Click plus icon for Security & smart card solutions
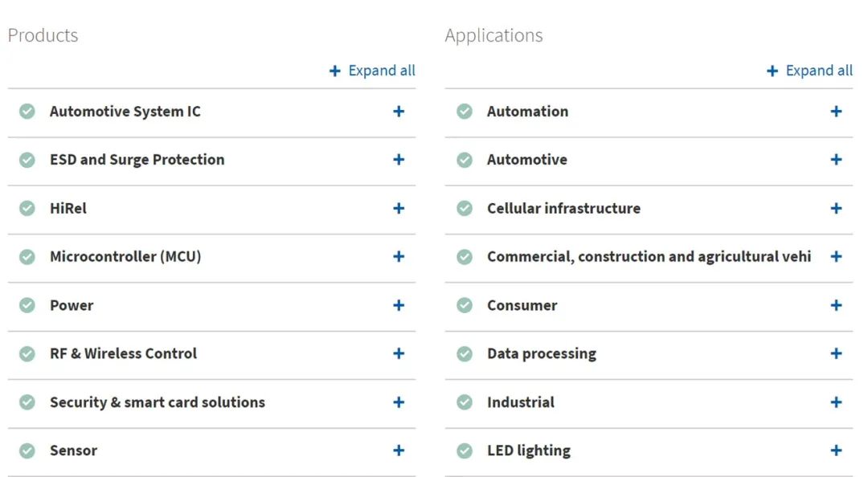 pyautogui.click(x=399, y=402)
